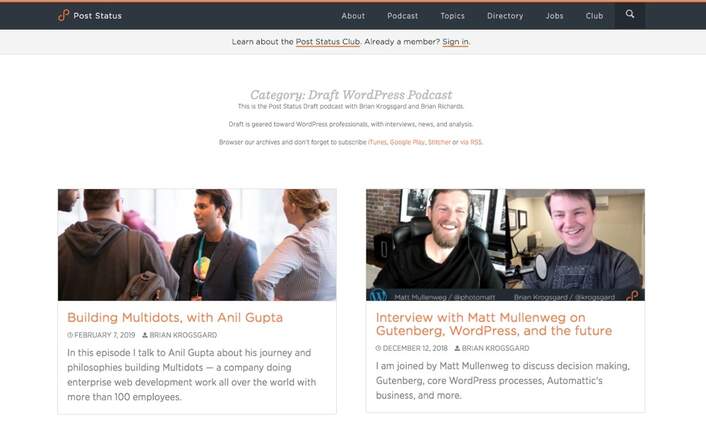Open Interview with Matt Mullenweg post title
The height and width of the screenshot is (432, 706).
[493, 324]
